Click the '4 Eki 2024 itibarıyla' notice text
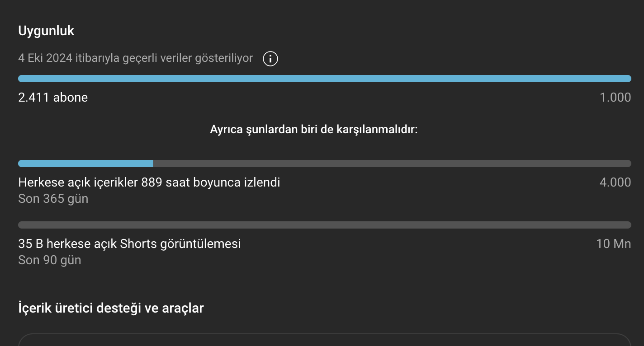The width and height of the screenshot is (644, 346). [135, 58]
